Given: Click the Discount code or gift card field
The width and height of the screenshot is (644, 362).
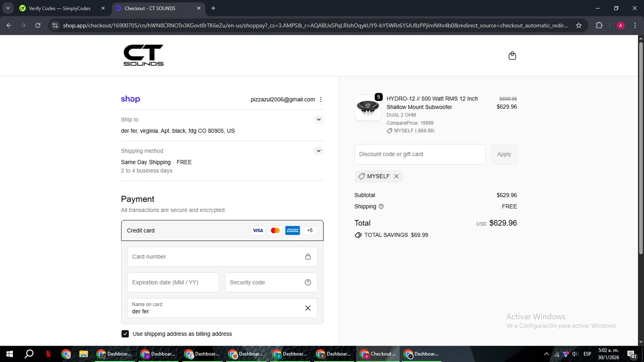Looking at the screenshot, I should coord(420,154).
